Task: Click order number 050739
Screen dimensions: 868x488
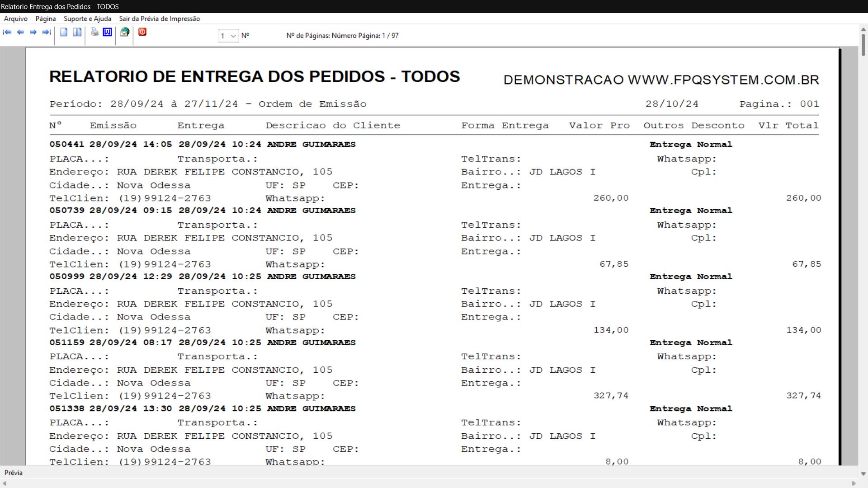Action: [x=66, y=211]
